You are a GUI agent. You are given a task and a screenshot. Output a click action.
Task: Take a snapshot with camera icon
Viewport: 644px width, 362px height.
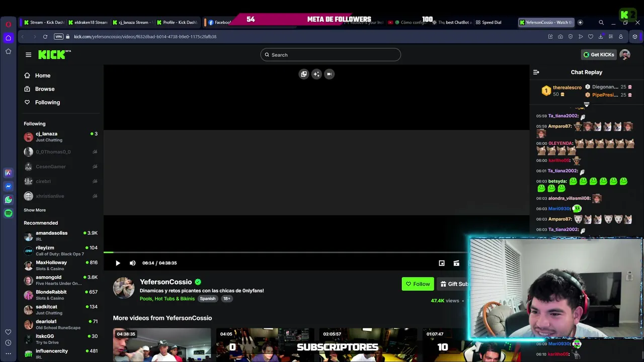[560, 37]
